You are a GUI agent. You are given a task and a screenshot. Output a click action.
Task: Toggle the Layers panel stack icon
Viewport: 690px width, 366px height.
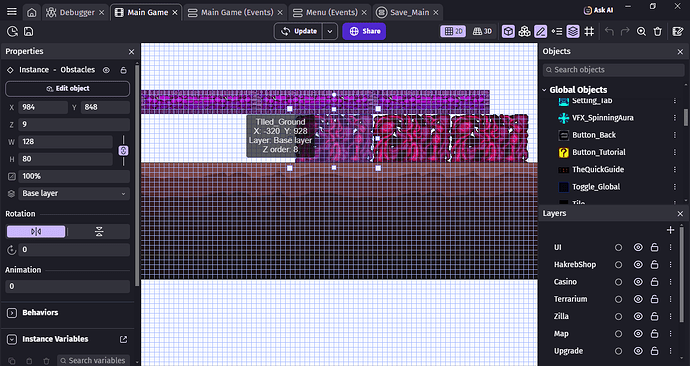tap(573, 31)
